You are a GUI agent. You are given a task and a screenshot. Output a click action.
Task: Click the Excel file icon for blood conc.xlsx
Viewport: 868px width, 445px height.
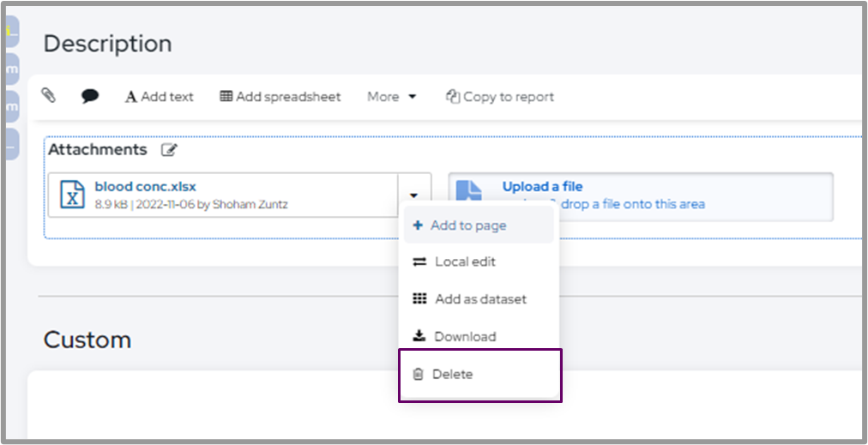coord(72,195)
